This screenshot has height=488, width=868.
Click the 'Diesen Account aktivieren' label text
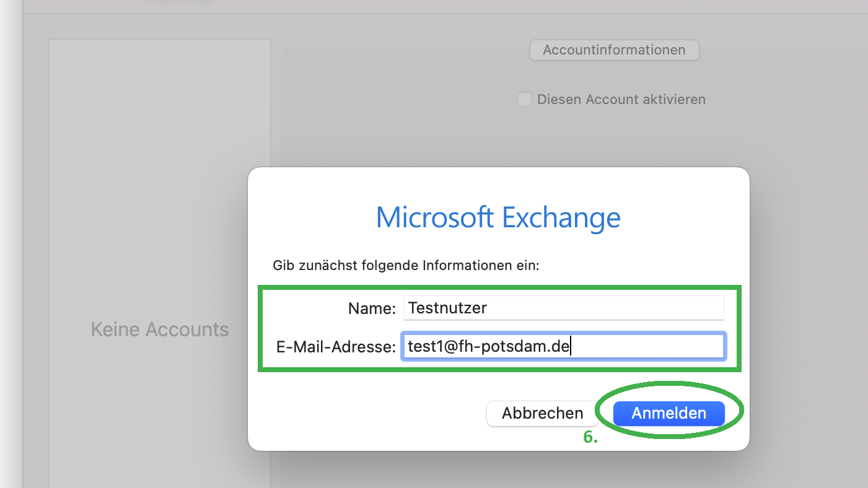[x=621, y=99]
